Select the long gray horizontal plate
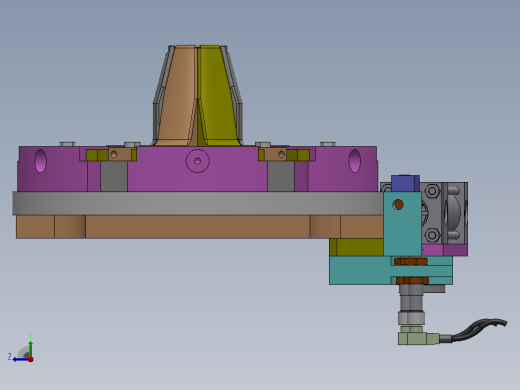The image size is (520, 390). pyautogui.click(x=198, y=203)
